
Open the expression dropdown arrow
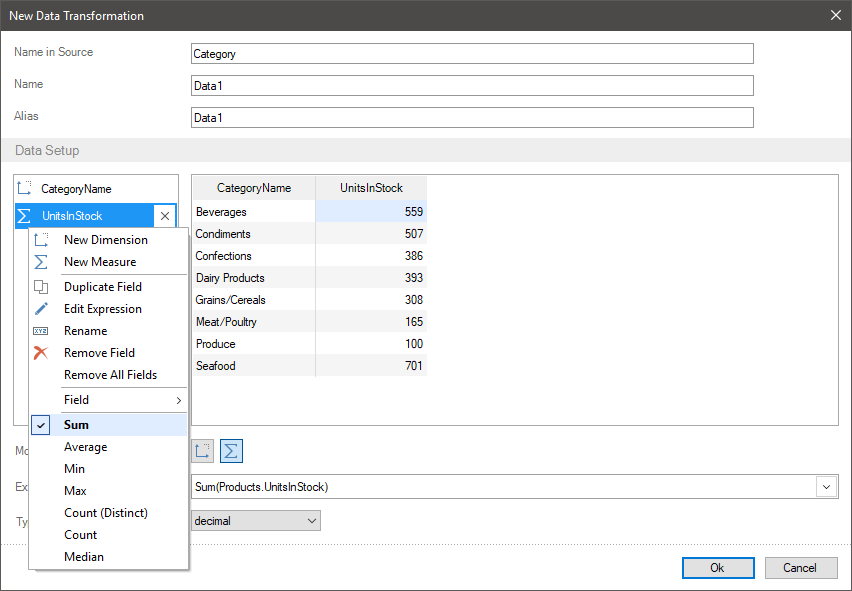click(827, 487)
